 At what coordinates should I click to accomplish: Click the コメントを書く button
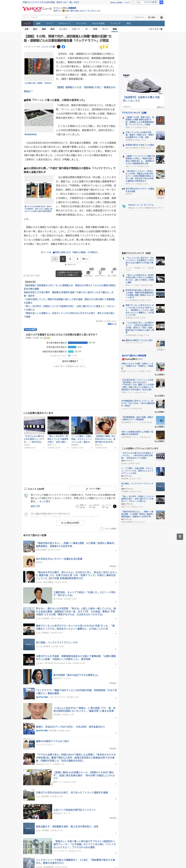[93, 489]
